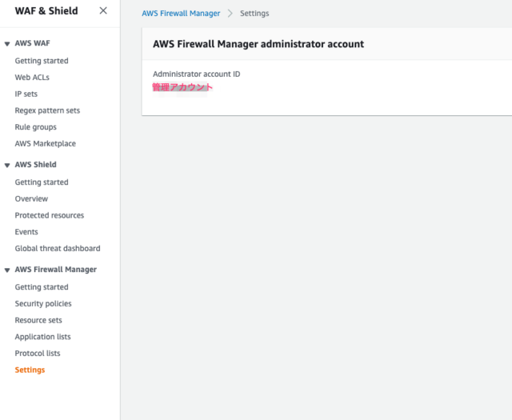The width and height of the screenshot is (512, 420).
Task: Select Settings in Firewall Manager menu
Action: 30,370
